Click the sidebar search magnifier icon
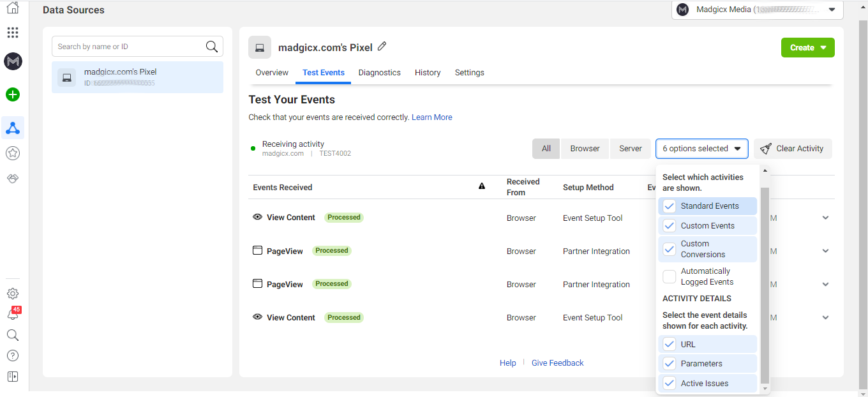 (x=13, y=335)
